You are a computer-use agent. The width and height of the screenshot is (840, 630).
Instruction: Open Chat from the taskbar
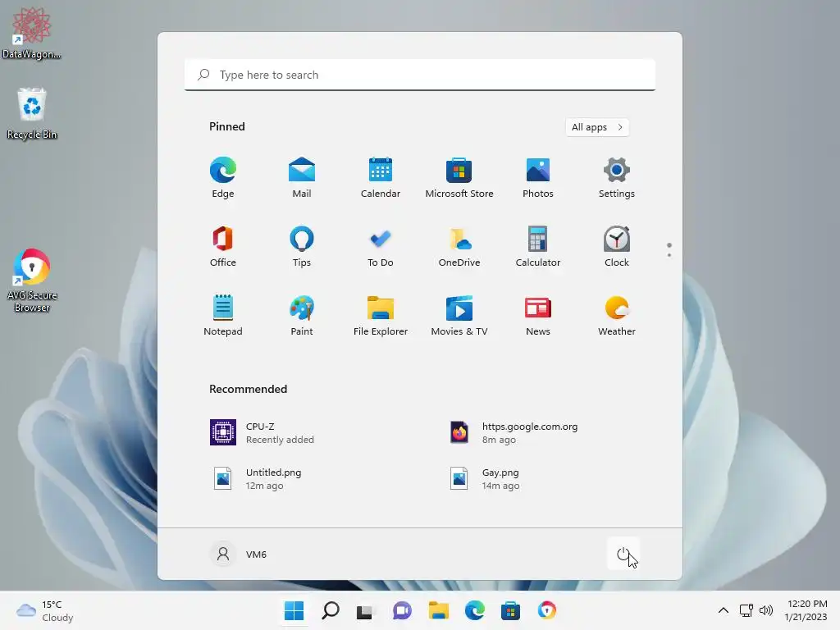(402, 610)
